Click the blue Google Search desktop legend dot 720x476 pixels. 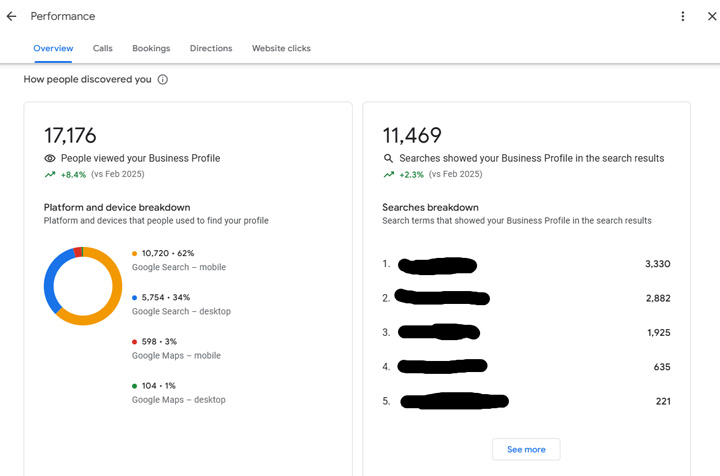tap(135, 298)
